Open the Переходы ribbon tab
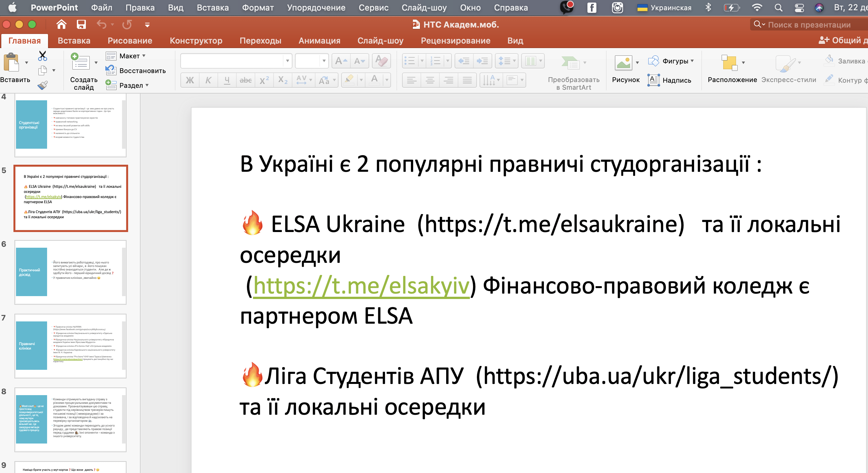Screen dimensions: 868x473 coord(260,41)
